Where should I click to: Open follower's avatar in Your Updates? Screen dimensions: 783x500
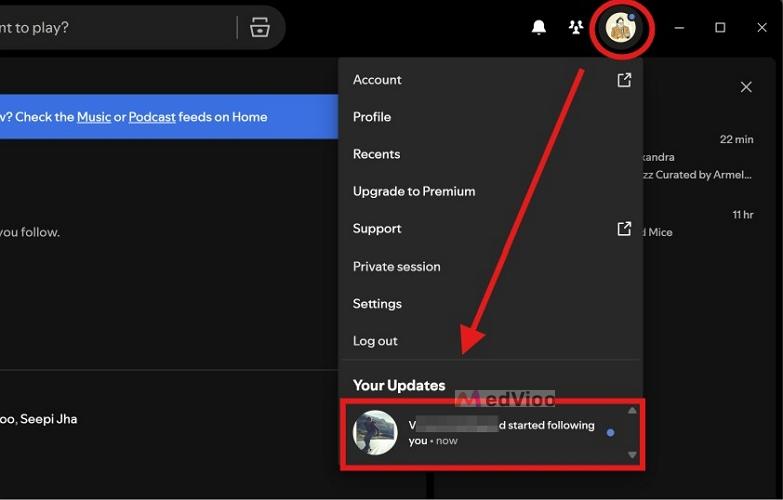(375, 433)
